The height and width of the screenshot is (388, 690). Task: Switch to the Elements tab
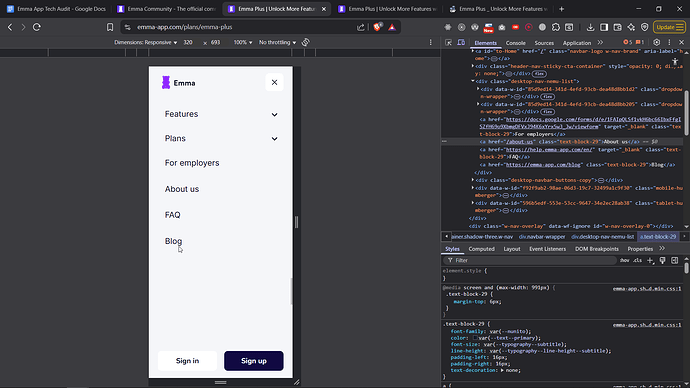[x=485, y=43]
